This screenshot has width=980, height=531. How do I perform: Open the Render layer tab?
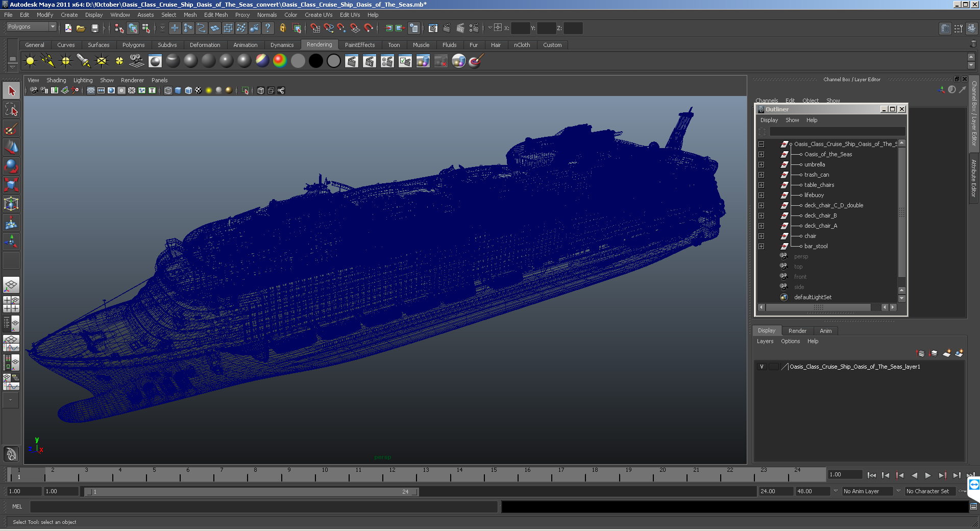[797, 331]
